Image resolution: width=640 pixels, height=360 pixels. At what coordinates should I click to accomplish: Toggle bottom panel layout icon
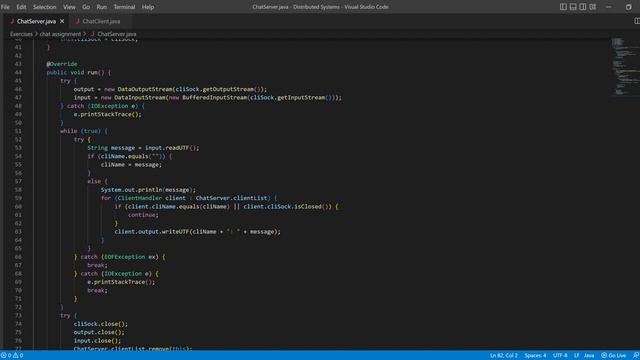(573, 7)
